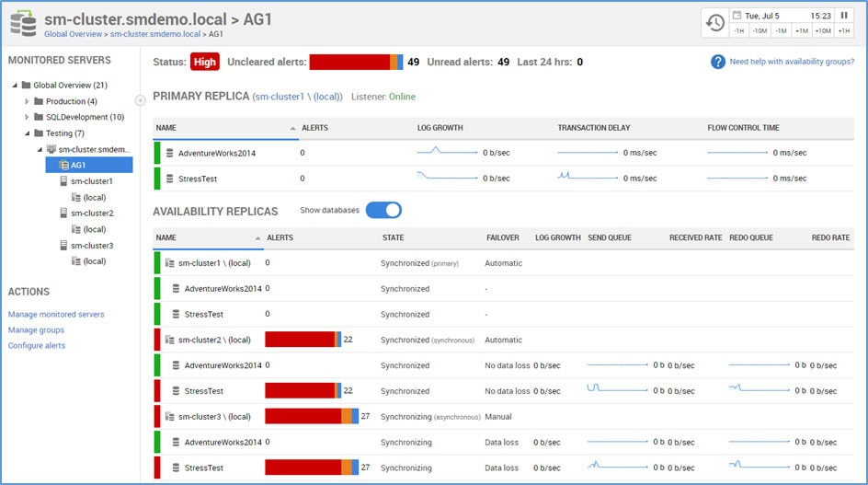This screenshot has height=485, width=868.
Task: Click the (local) instance icon under sm-cluster1
Action: pos(76,197)
